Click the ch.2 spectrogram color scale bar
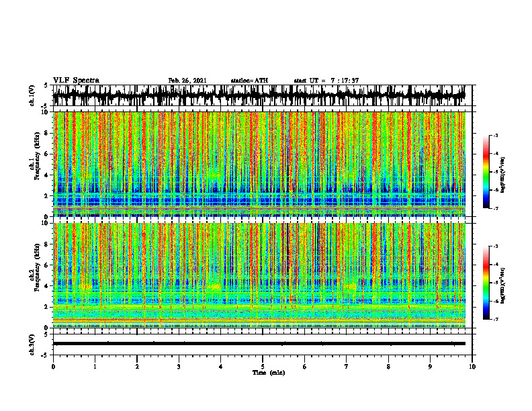The image size is (532, 411). (486, 283)
